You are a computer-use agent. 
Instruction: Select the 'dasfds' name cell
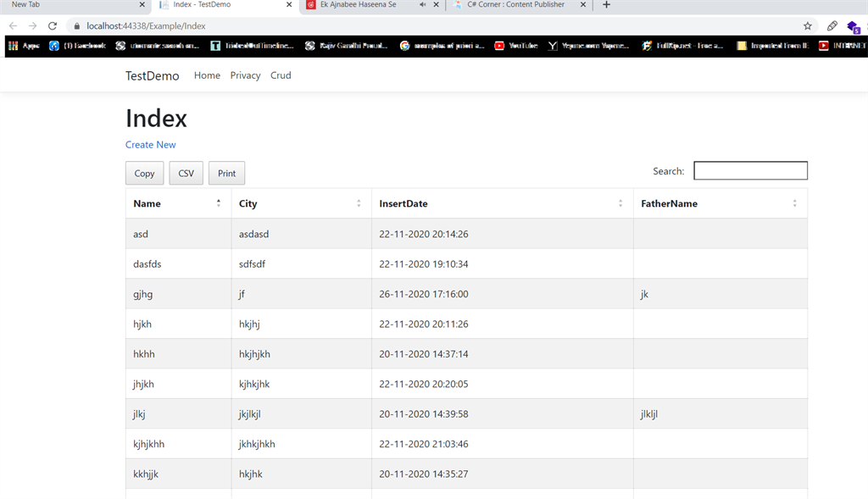(178, 263)
